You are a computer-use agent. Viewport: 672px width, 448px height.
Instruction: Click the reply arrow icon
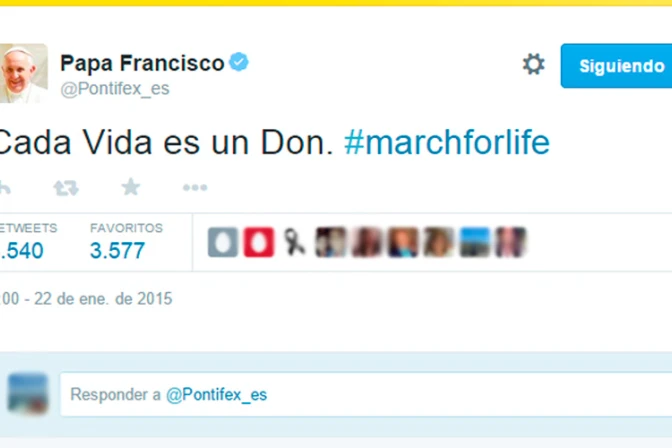[5, 187]
